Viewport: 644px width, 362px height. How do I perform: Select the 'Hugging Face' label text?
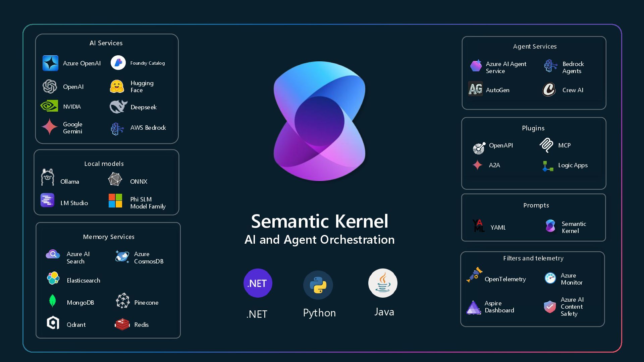pyautogui.click(x=142, y=86)
